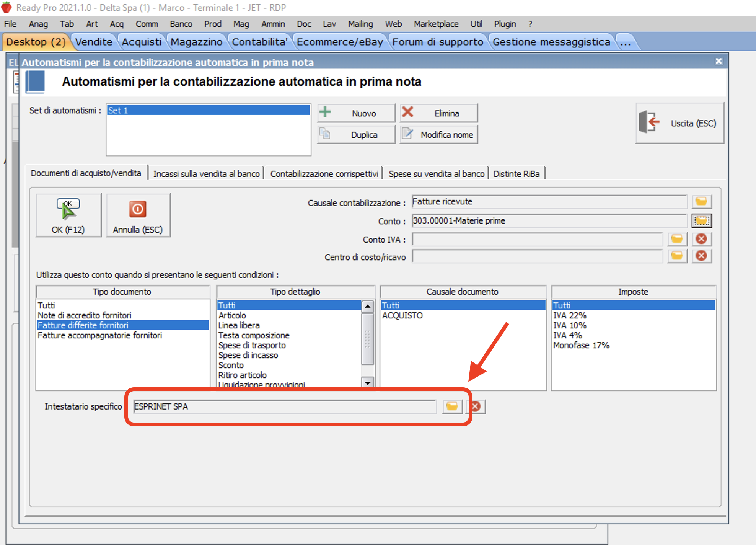The width and height of the screenshot is (756, 545).
Task: Open the Distinte RiBa tab
Action: pos(516,174)
